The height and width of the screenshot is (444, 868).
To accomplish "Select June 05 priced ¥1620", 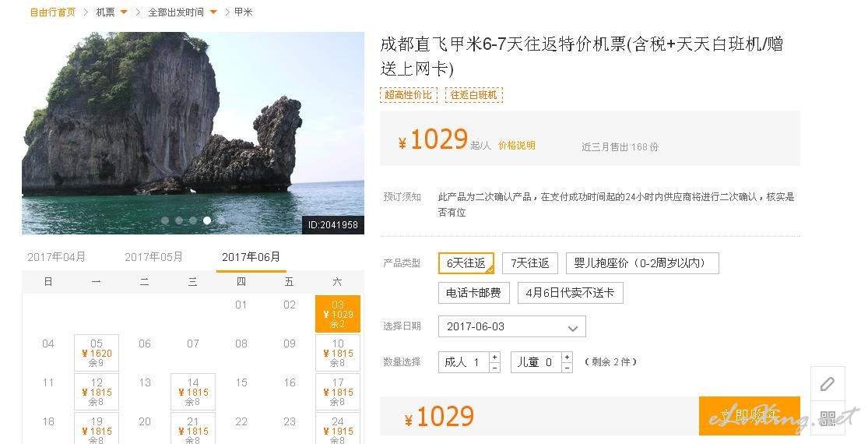I will click(x=97, y=353).
